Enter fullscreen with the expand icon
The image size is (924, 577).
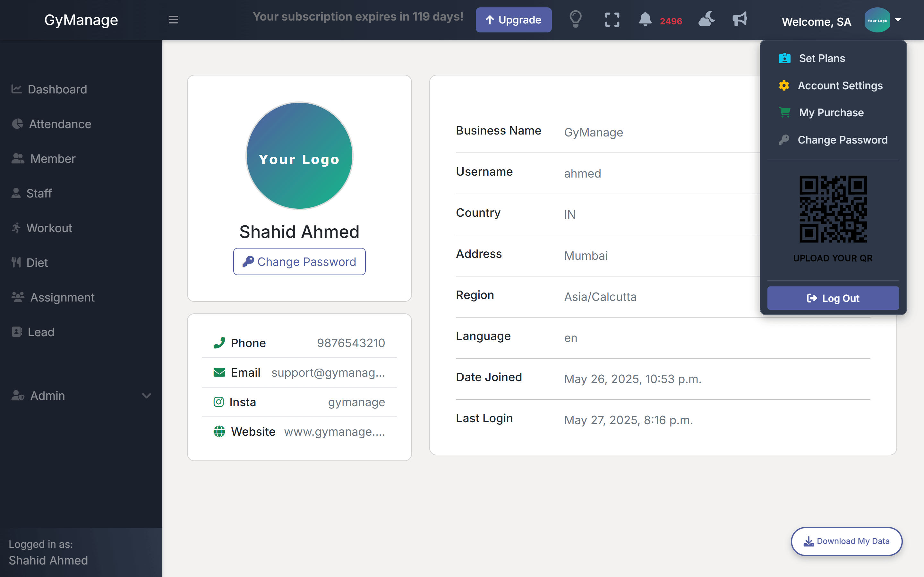[612, 20]
